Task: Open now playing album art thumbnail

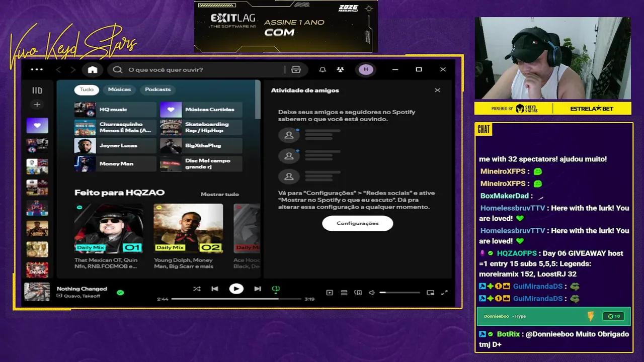Action: 37,292
